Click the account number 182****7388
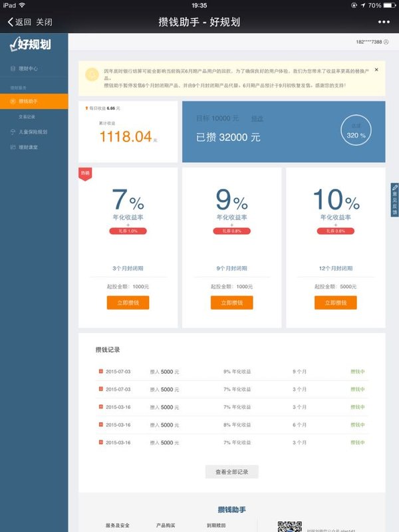Image resolution: width=399 pixels, height=532 pixels. point(369,42)
